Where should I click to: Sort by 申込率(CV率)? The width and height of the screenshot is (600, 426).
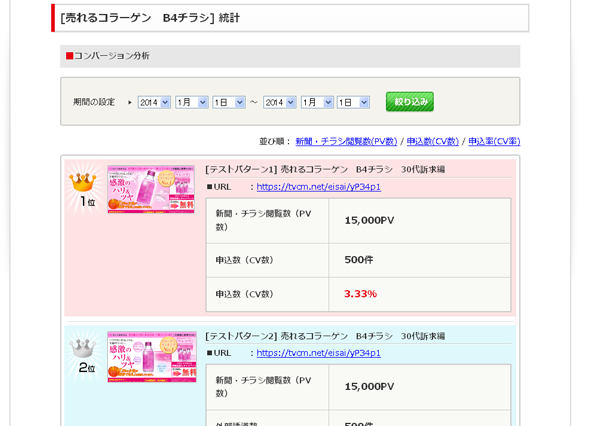(x=494, y=142)
